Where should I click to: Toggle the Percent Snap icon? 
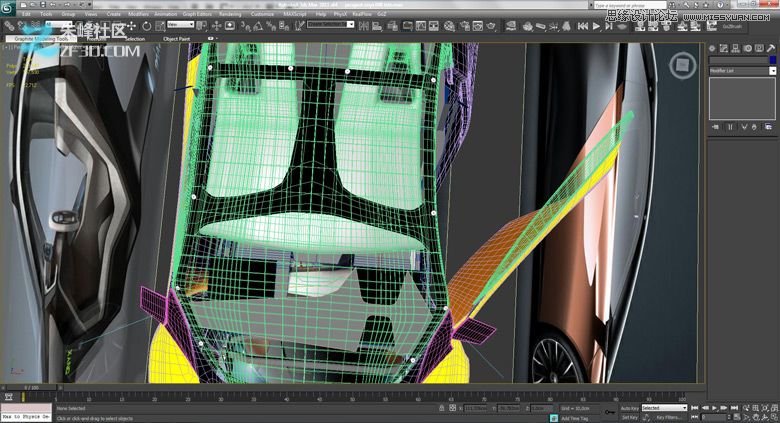coord(271,26)
